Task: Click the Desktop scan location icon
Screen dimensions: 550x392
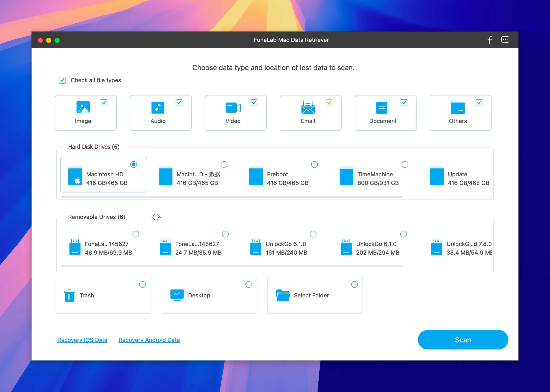Action: [x=177, y=295]
